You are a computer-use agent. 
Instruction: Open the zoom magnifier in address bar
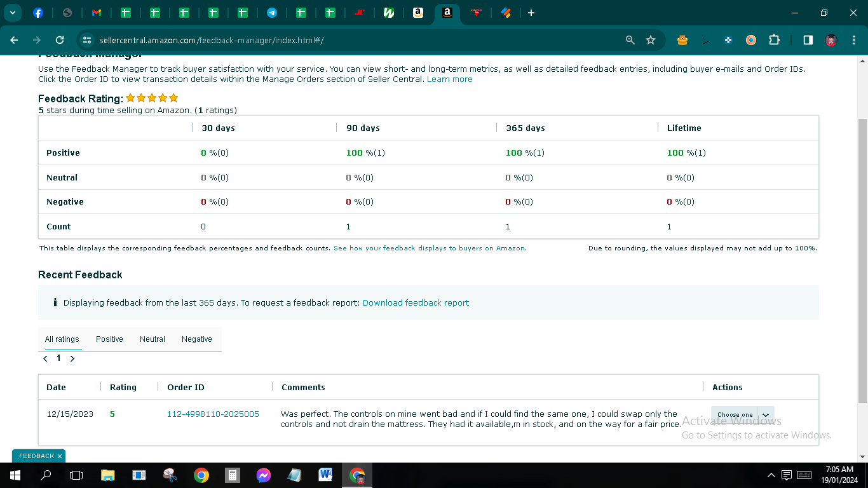click(x=630, y=40)
